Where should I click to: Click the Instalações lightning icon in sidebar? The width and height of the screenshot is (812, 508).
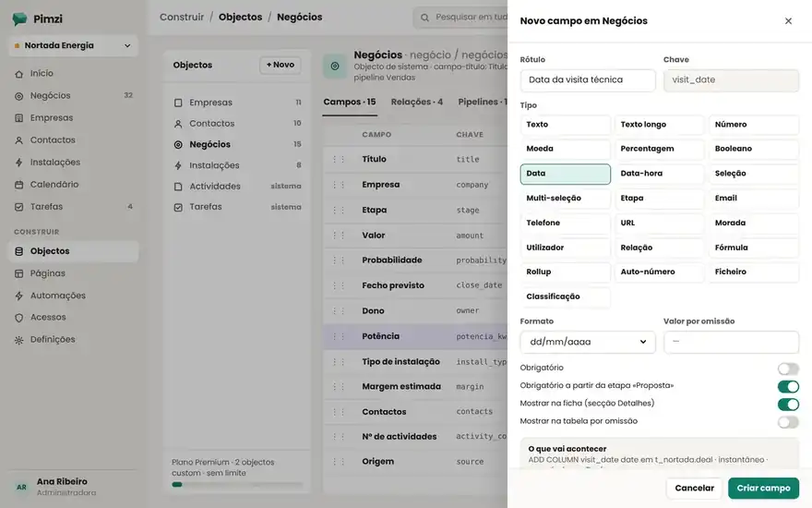(x=19, y=163)
